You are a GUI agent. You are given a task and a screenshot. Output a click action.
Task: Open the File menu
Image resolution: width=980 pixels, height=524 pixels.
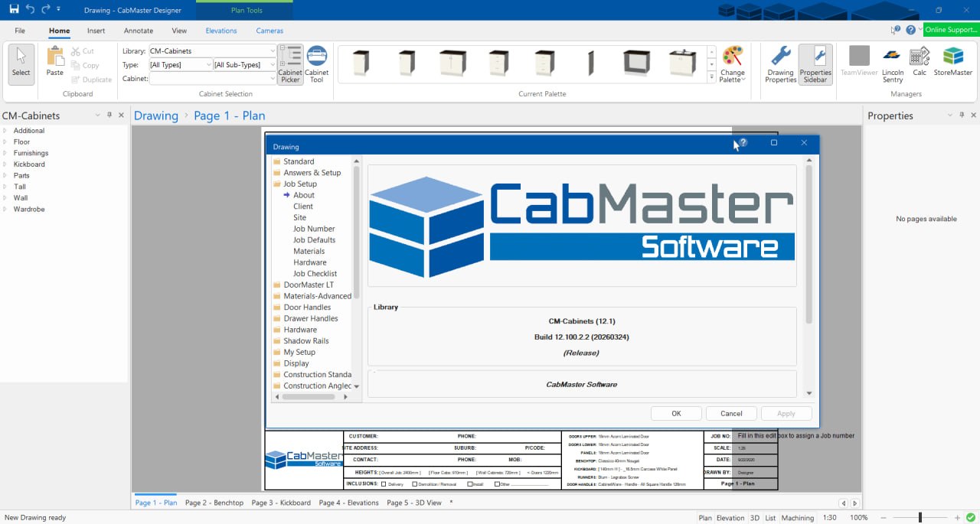20,31
